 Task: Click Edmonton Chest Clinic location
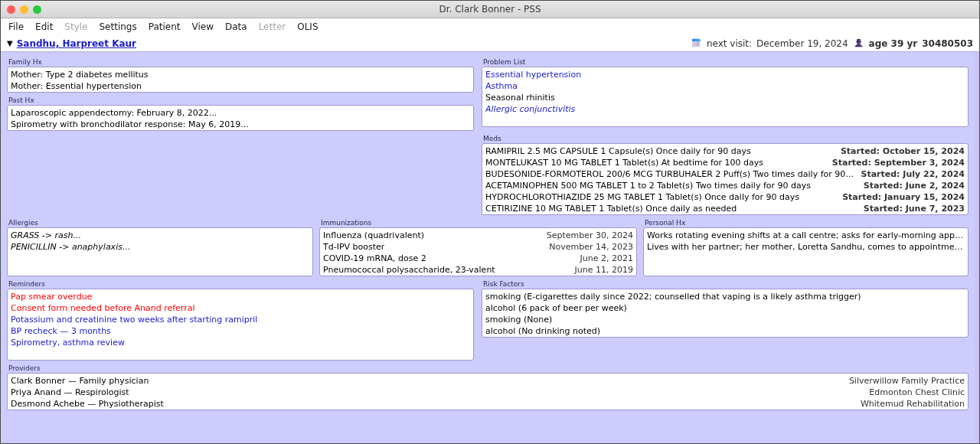pyautogui.click(x=916, y=393)
